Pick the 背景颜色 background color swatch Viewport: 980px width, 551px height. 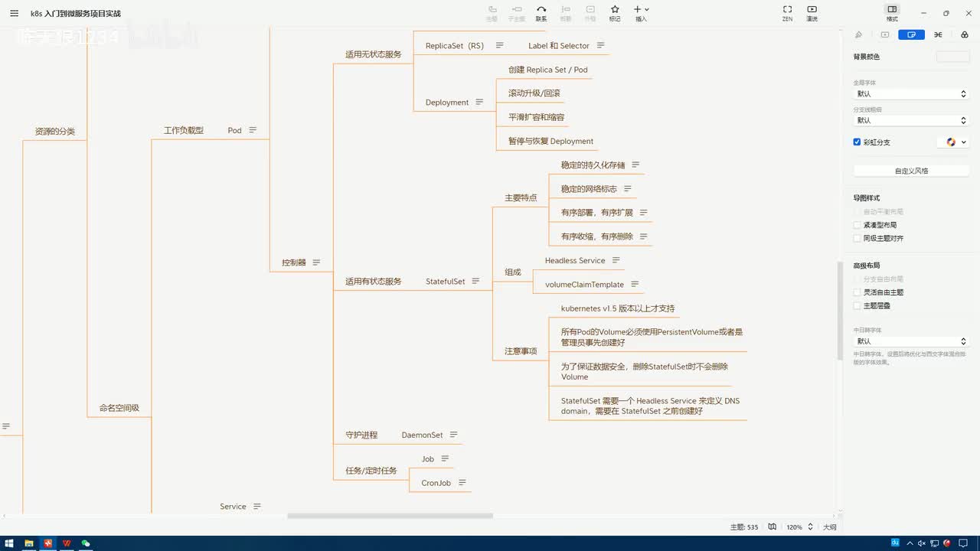[952, 57]
